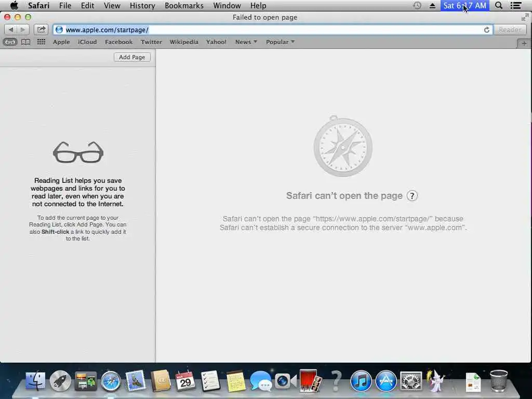Click the address bar URL field
The image size is (532, 399).
point(272,30)
